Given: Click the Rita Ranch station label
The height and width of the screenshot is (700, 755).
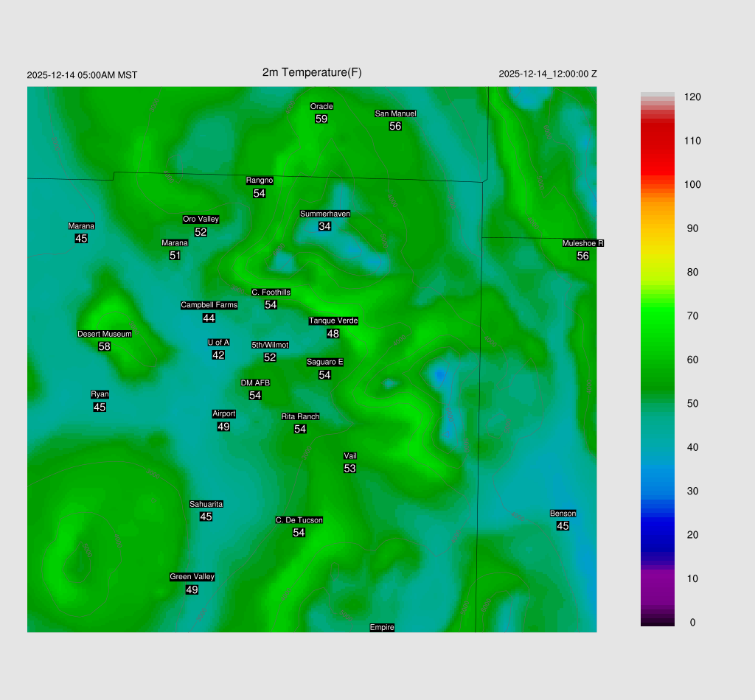Looking at the screenshot, I should tap(300, 416).
